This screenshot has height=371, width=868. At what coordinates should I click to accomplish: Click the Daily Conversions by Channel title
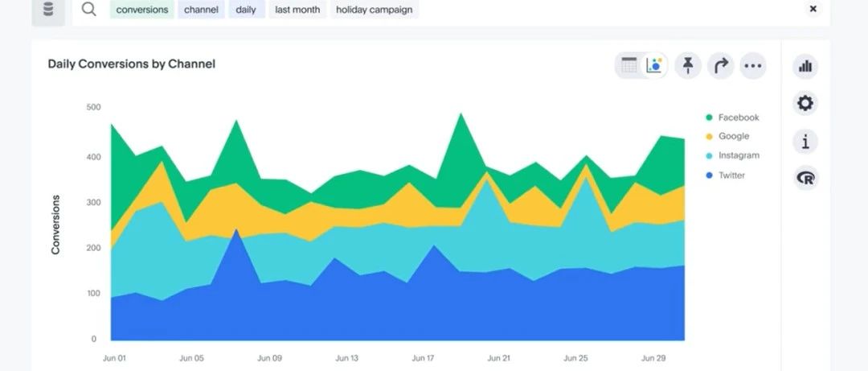tap(132, 64)
